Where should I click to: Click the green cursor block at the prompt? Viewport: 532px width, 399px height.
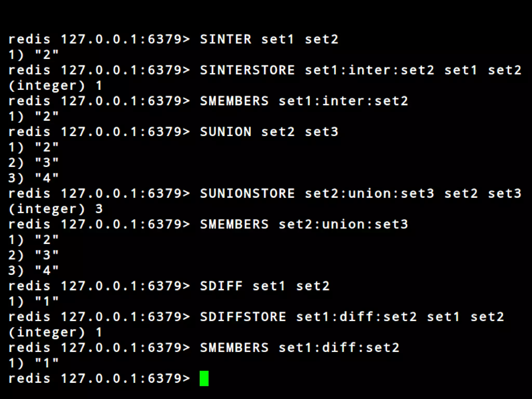pyautogui.click(x=204, y=378)
